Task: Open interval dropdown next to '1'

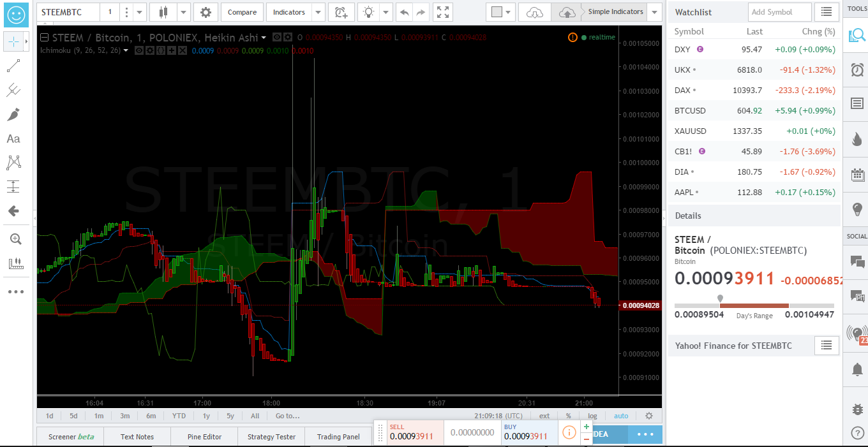Action: pos(140,12)
